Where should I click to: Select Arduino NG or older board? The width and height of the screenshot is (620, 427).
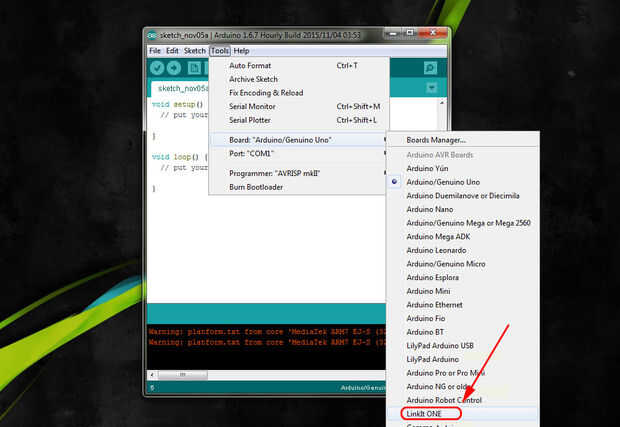point(463,387)
